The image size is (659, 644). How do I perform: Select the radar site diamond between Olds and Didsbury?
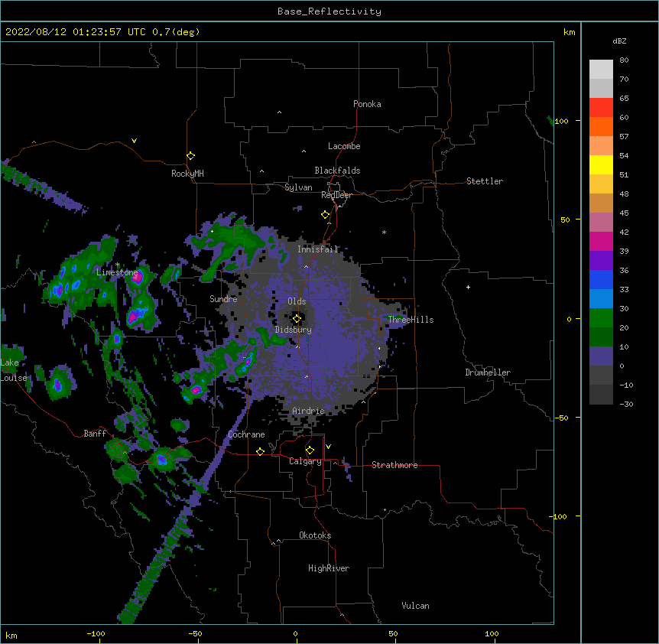pos(297,319)
